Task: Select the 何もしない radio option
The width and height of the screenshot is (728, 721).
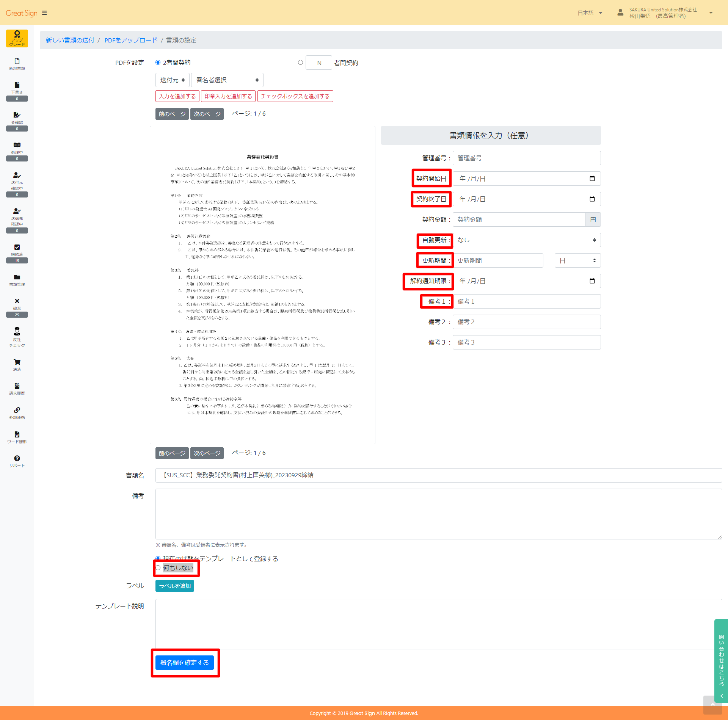Action: tap(158, 567)
